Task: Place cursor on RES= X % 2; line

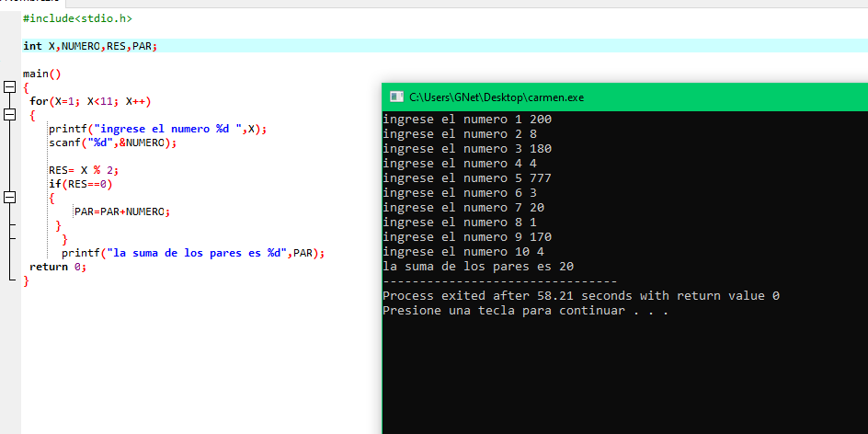Action: coord(84,170)
